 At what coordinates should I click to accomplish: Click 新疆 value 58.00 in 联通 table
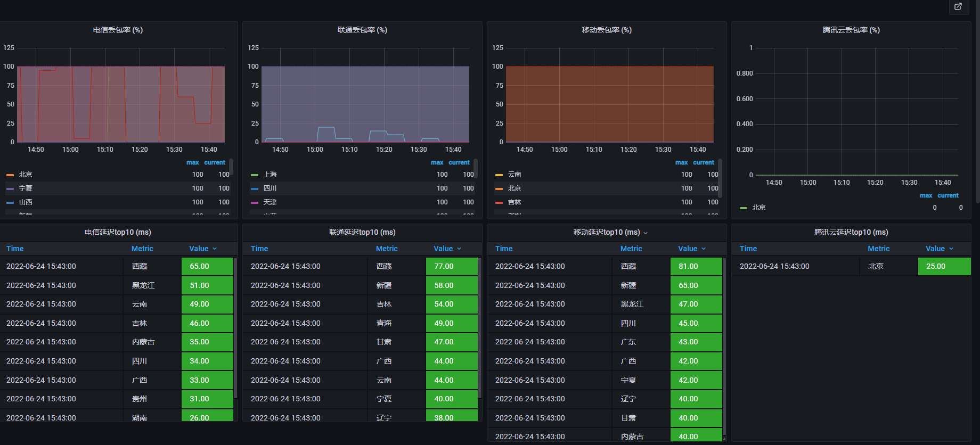click(x=452, y=285)
